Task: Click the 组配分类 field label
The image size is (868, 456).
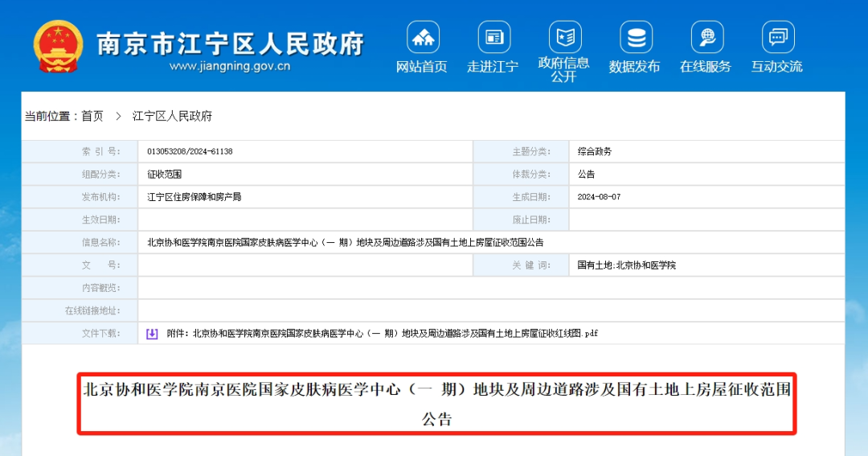Action: point(100,174)
